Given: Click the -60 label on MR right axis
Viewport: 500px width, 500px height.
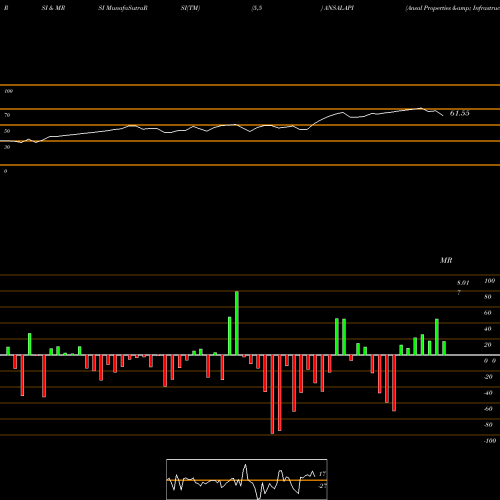Looking at the screenshot, I should click(x=488, y=409).
